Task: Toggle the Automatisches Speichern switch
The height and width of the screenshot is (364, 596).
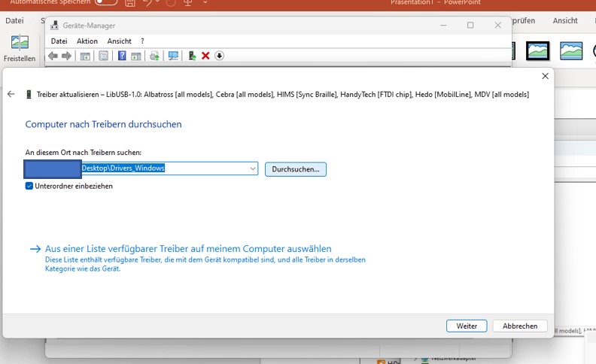Action: pyautogui.click(x=105, y=3)
